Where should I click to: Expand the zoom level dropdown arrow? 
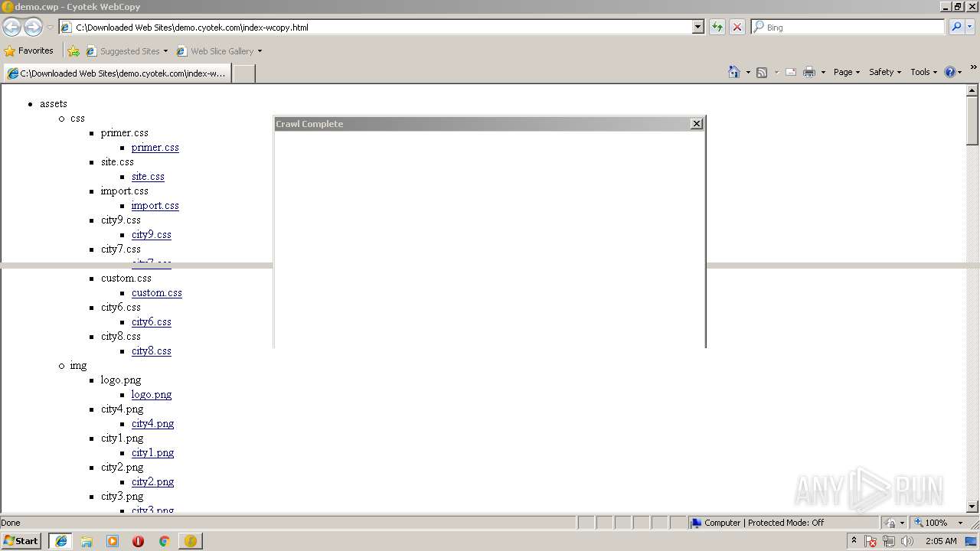960,523
